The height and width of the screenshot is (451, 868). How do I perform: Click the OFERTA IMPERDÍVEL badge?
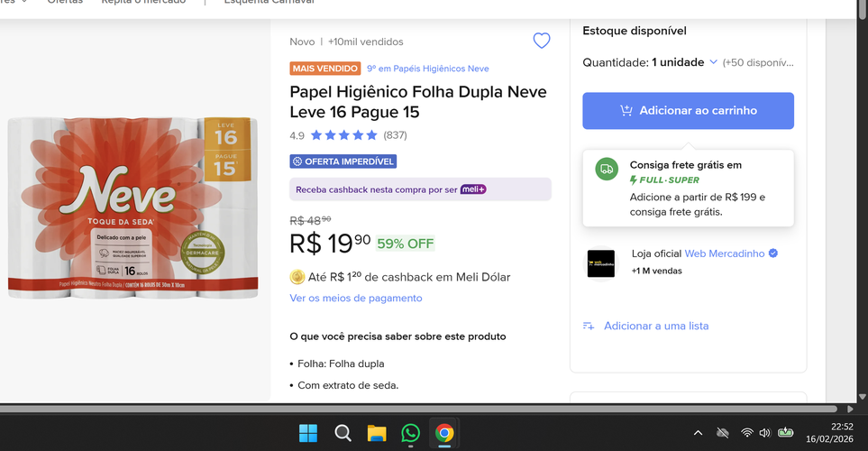pyautogui.click(x=343, y=161)
